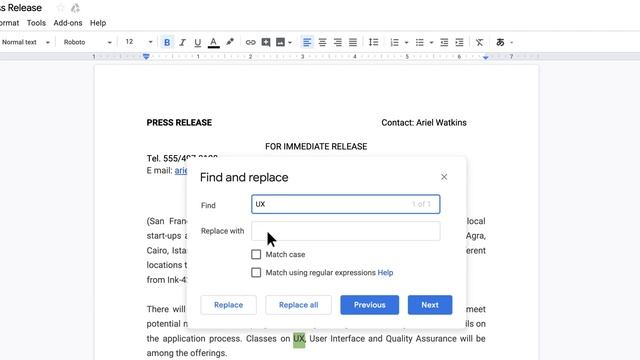Click the PRESS RELEASE heading text
This screenshot has width=640, height=360.
pyautogui.click(x=179, y=122)
